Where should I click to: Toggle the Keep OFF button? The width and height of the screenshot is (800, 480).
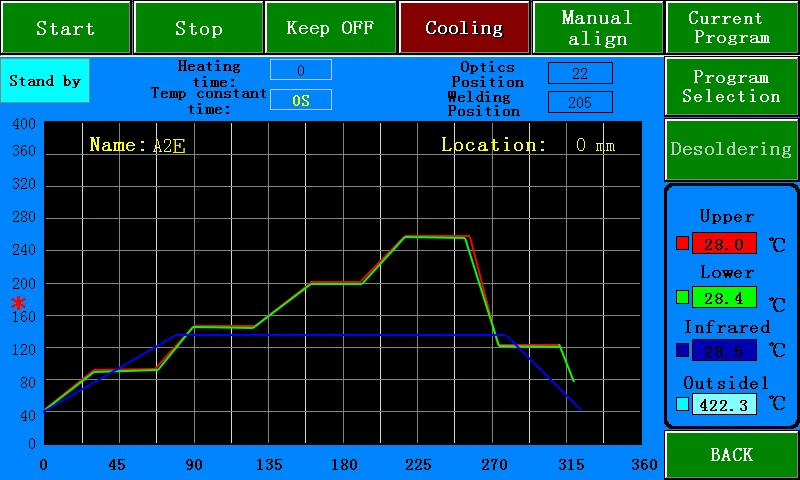coord(331,28)
